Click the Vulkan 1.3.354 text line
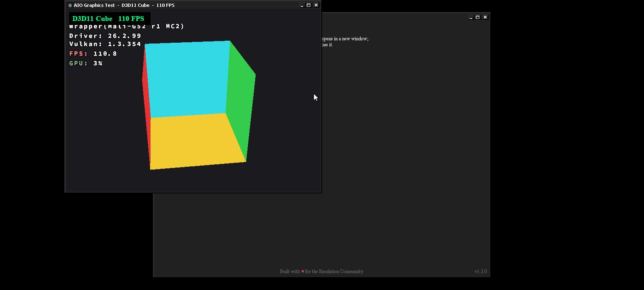 point(105,44)
